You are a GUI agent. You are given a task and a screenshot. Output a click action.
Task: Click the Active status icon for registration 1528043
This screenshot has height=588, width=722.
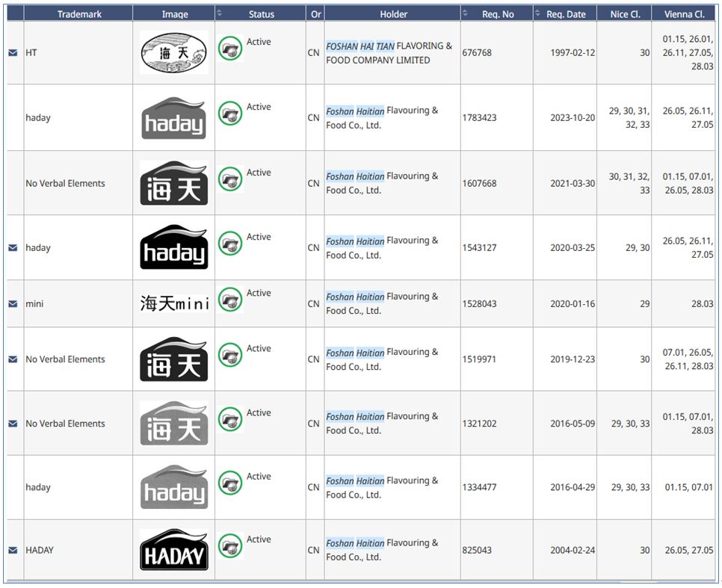point(230,300)
